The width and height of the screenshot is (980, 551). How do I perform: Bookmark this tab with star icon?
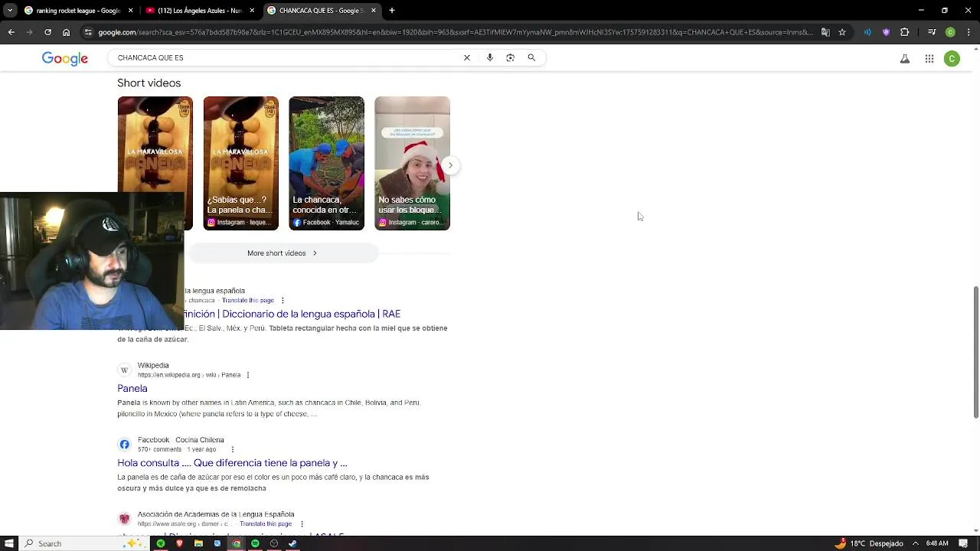click(842, 32)
